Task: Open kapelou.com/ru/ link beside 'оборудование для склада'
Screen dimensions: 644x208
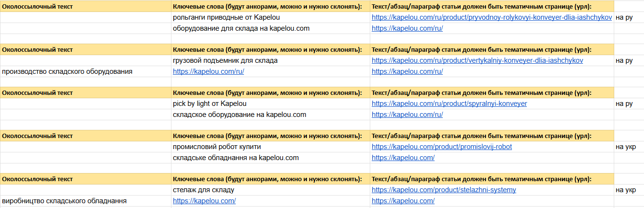Action: (x=407, y=28)
